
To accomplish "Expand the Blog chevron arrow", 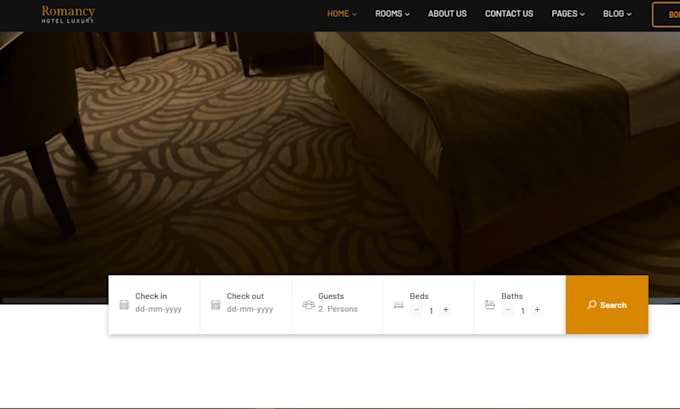I will (629, 14).
